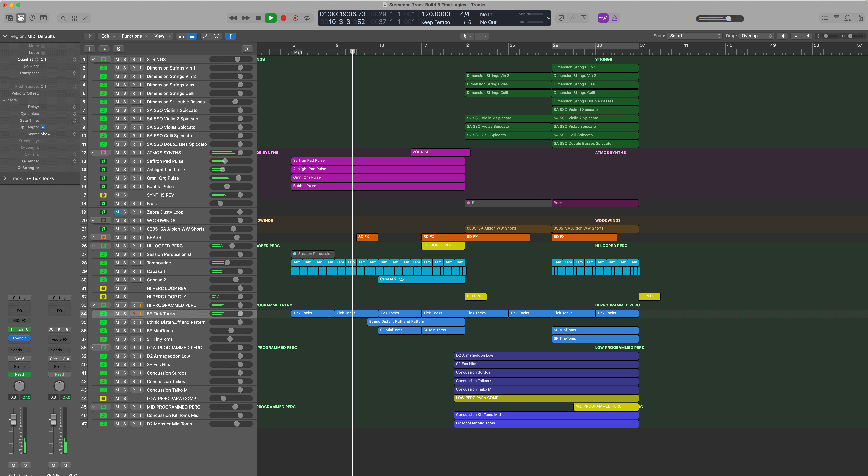Collapse the ATMOS SYNTHS track stack

(93, 153)
